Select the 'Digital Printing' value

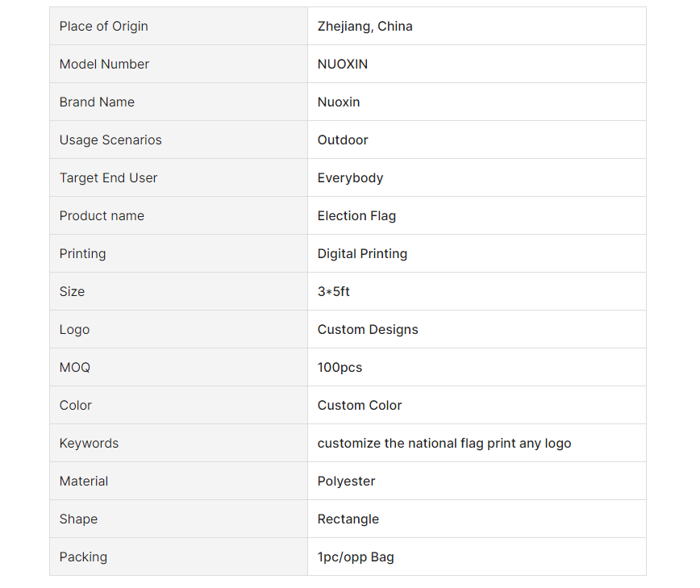point(362,254)
